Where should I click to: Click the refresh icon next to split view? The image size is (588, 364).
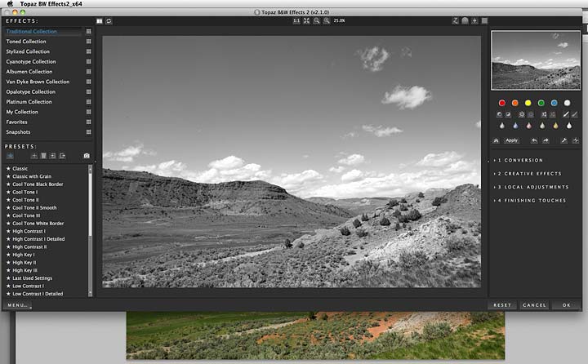tap(109, 21)
